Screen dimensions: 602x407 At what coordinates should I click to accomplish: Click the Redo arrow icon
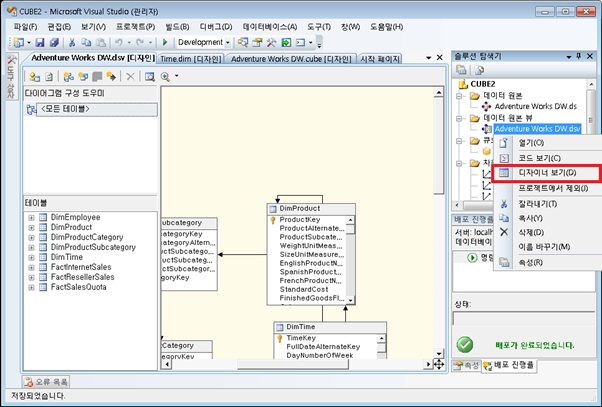(x=140, y=42)
